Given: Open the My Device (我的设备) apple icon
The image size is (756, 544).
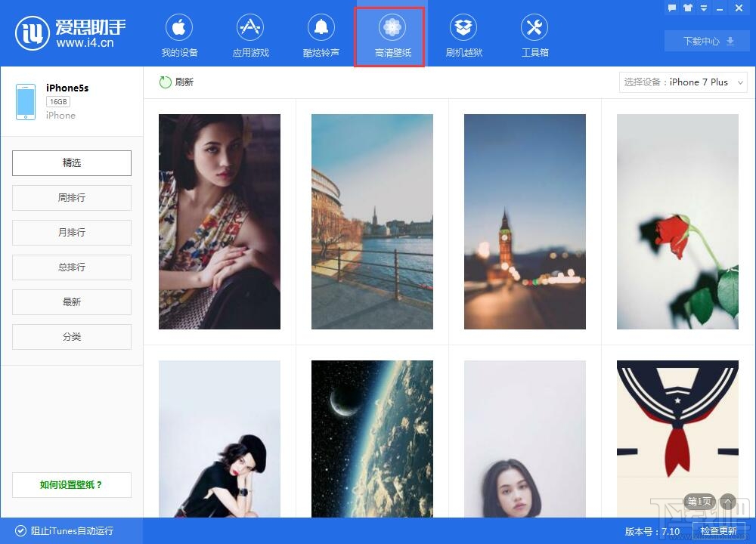Looking at the screenshot, I should pyautogui.click(x=179, y=27).
